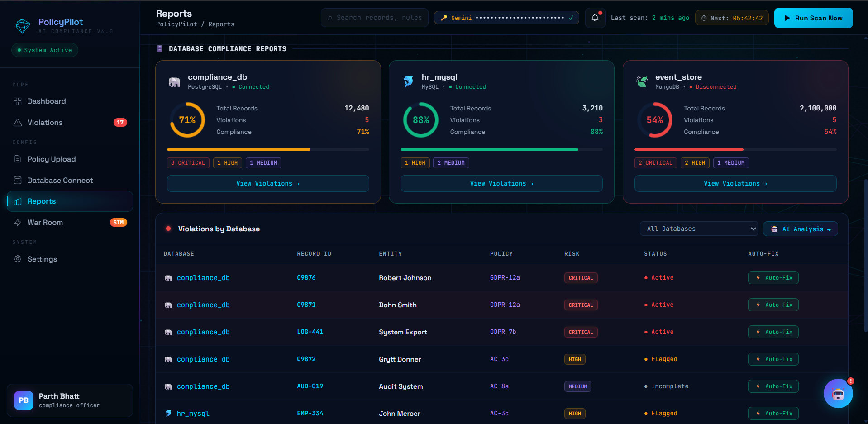Click the 71% compliance ring gauge

[x=187, y=120]
